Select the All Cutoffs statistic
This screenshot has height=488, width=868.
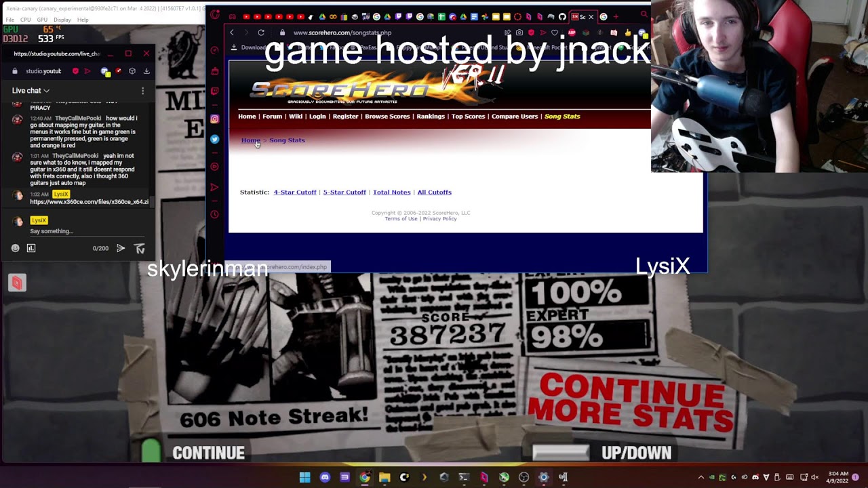click(434, 192)
